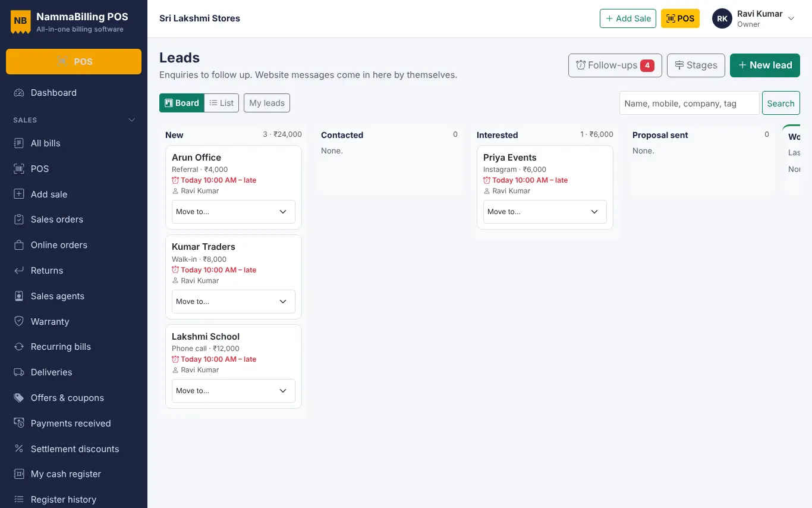The width and height of the screenshot is (812, 508).
Task: Open the Kumar Traders lead card title
Action: pyautogui.click(x=203, y=247)
